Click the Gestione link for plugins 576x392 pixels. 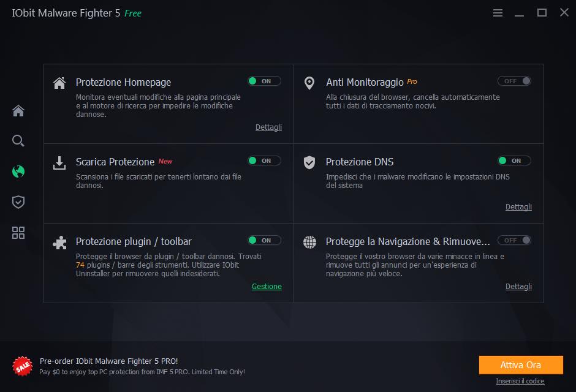(267, 287)
